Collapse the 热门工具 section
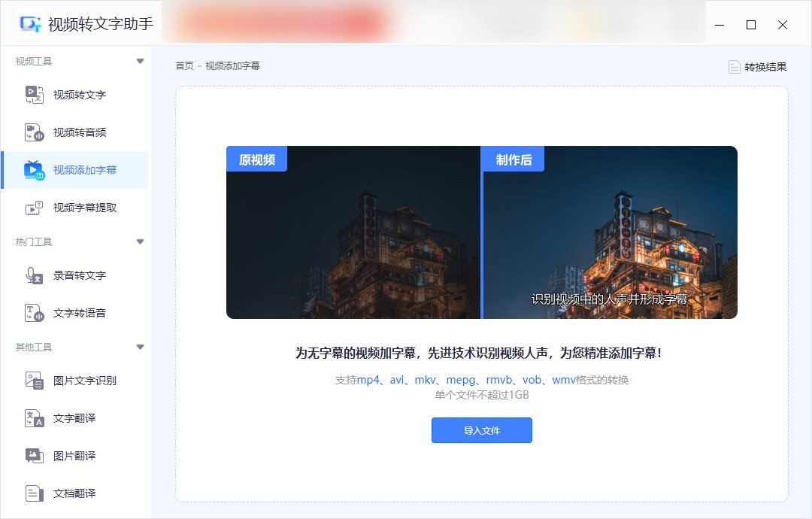 click(140, 241)
